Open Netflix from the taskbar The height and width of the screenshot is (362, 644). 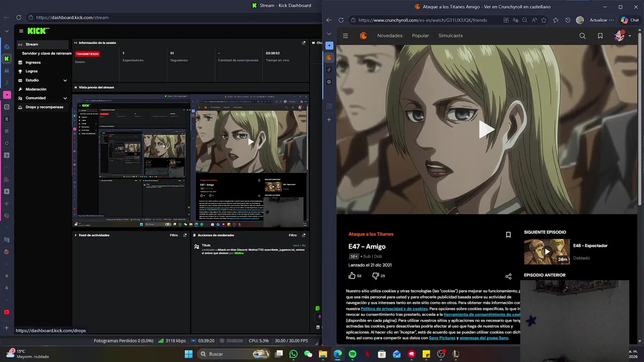[x=367, y=354]
